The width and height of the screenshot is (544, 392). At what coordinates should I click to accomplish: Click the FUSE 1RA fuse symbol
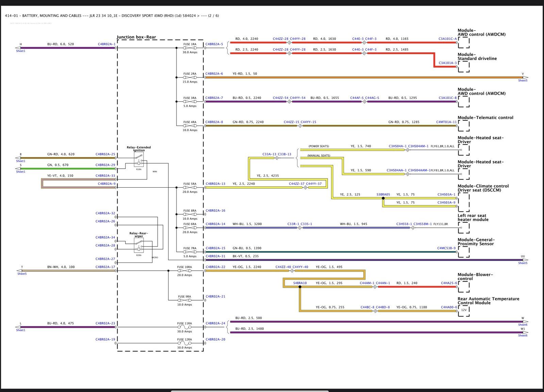(190, 48)
